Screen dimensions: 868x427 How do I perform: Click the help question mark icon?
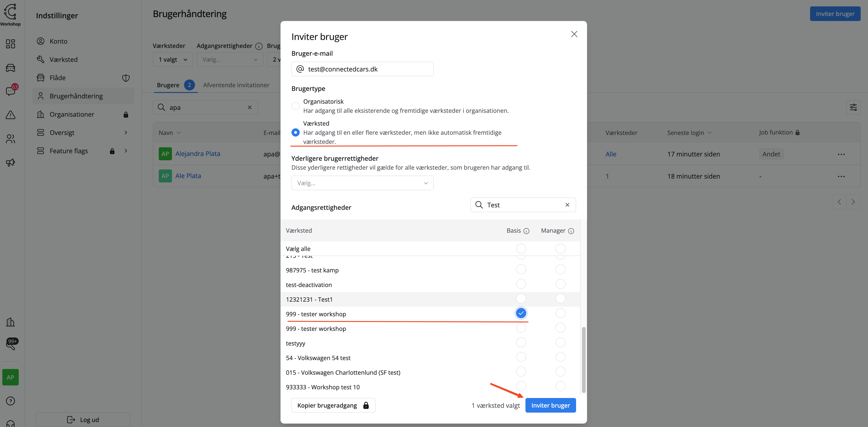click(x=10, y=401)
